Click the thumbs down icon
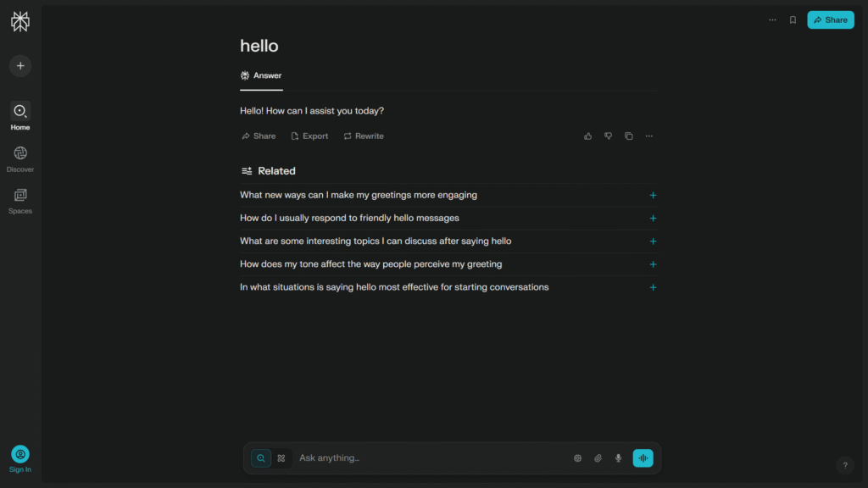The width and height of the screenshot is (868, 488). [x=609, y=136]
